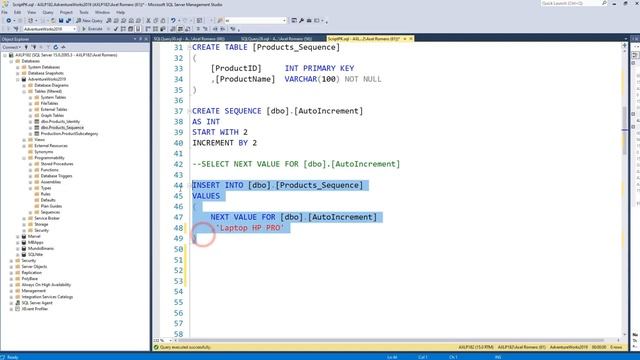Viewport: 640px width, 360px height.
Task: Select the MundoBinario database
Action: coord(41,249)
